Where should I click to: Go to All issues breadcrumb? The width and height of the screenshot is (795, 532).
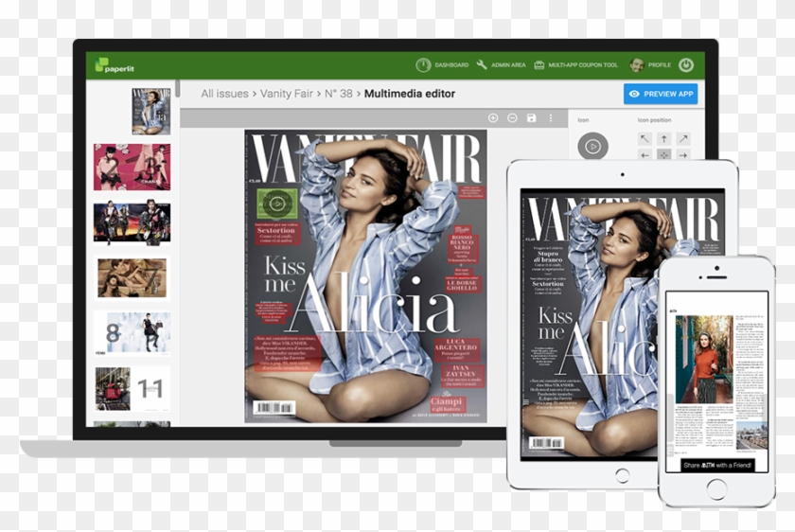[x=224, y=94]
